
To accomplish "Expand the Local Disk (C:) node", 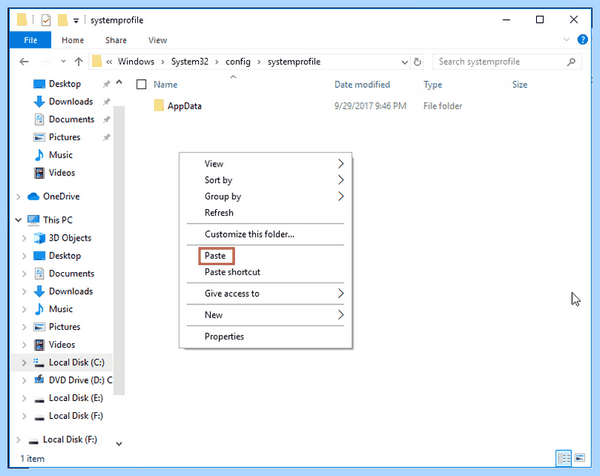I will tap(24, 363).
